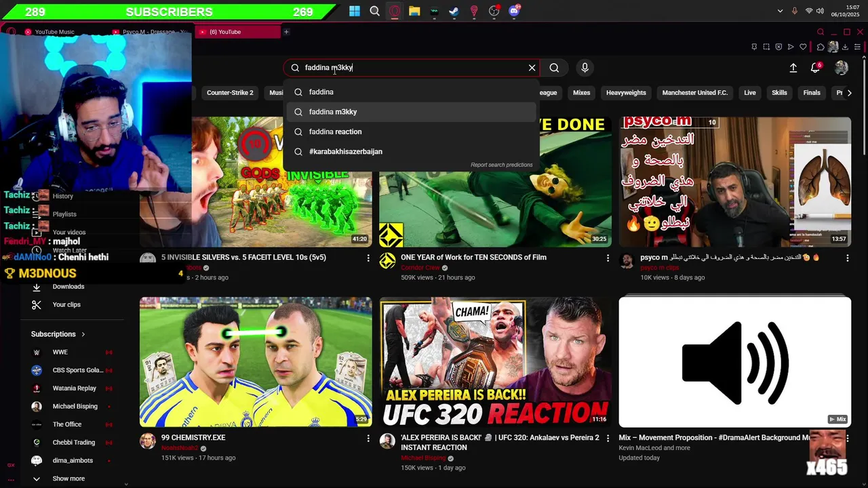Open video '5 INVISIBLE SILVERS vs. 5 FACEIT LEVEL 10s'
The image size is (868, 488).
click(256, 182)
